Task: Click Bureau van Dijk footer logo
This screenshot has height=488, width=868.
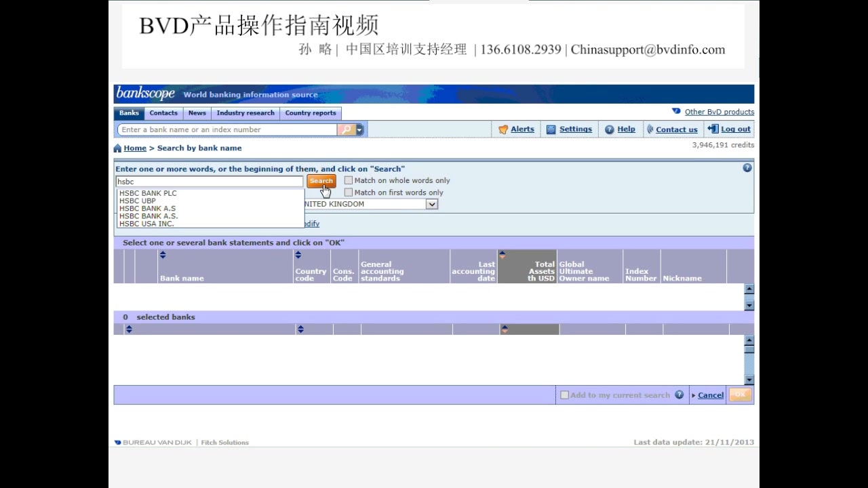Action: (155, 443)
